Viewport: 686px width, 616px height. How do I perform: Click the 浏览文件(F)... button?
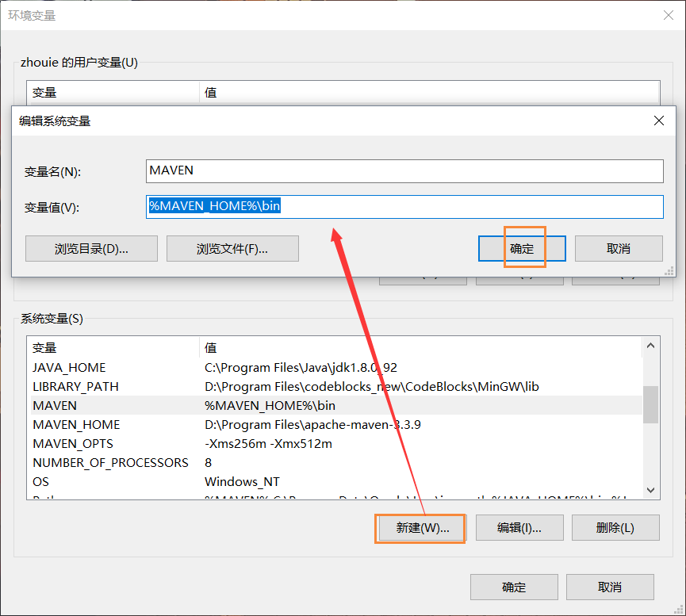[x=232, y=248]
